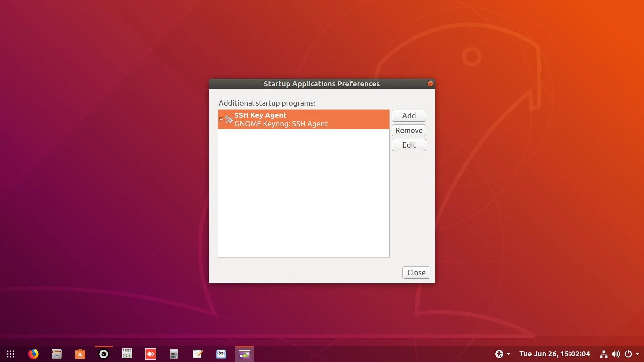Image resolution: width=644 pixels, height=362 pixels.
Task: Open the Calendar dock icon
Action: point(221,354)
